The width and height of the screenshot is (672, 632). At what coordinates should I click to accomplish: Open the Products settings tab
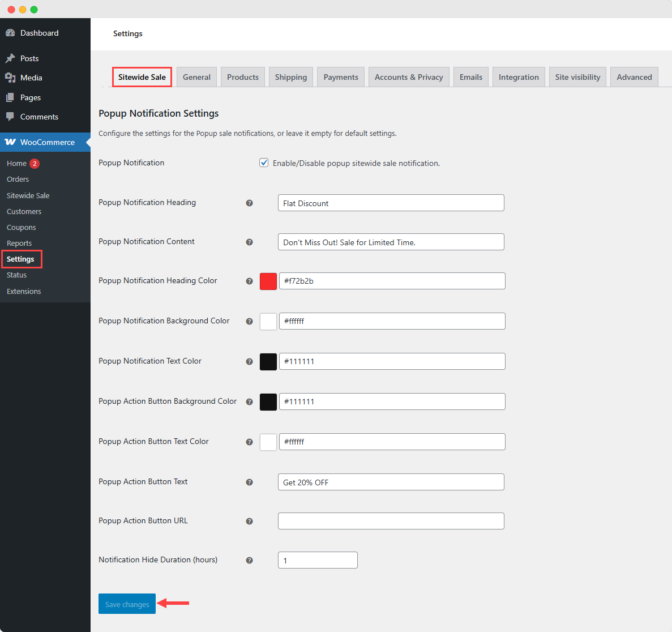243,77
